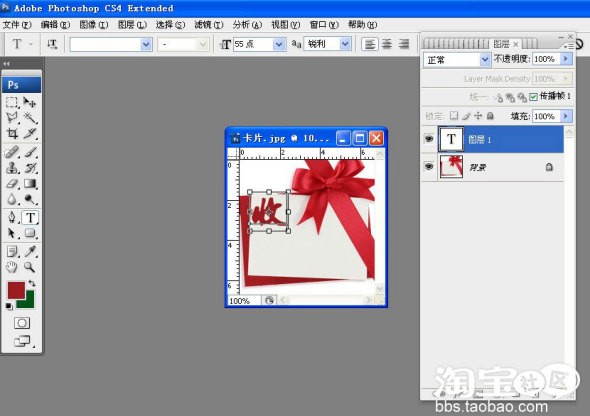
Task: Open the font size 55 点 dropdown
Action: click(x=278, y=44)
